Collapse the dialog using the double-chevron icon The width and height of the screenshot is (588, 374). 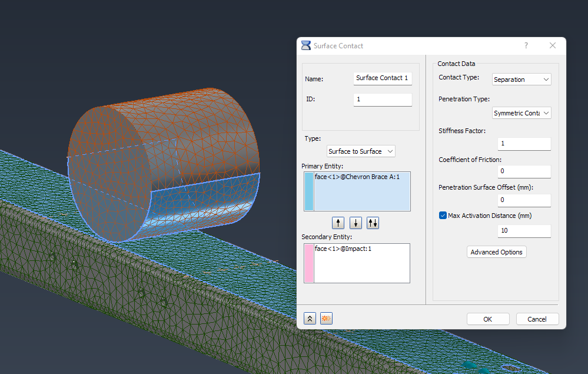point(310,318)
